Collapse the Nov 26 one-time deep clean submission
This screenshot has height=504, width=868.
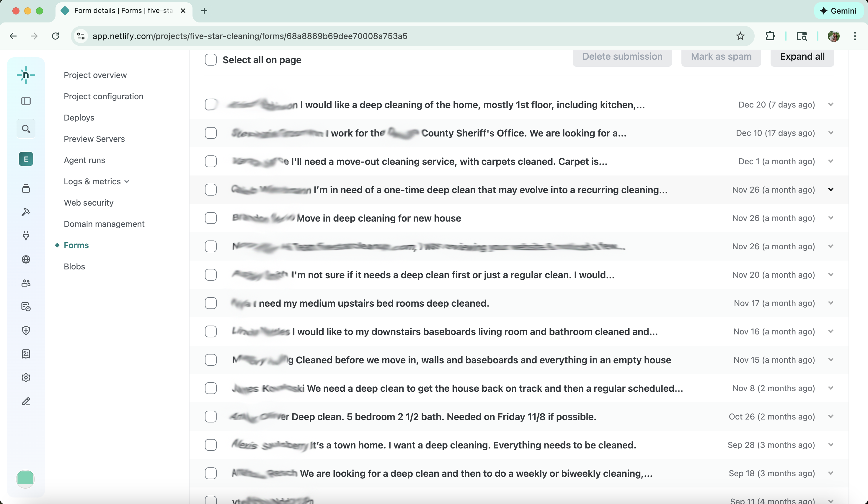831,189
